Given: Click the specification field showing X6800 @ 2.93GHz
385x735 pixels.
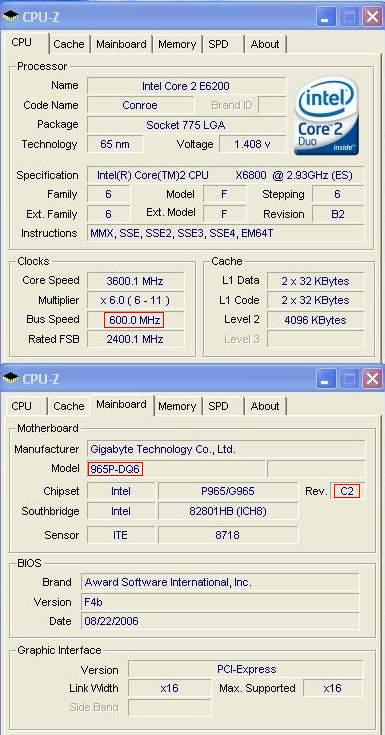Looking at the screenshot, I should point(225,175).
